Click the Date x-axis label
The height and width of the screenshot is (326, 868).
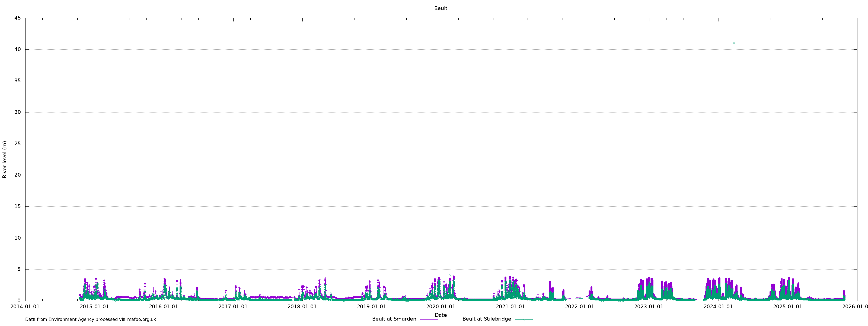tap(441, 315)
